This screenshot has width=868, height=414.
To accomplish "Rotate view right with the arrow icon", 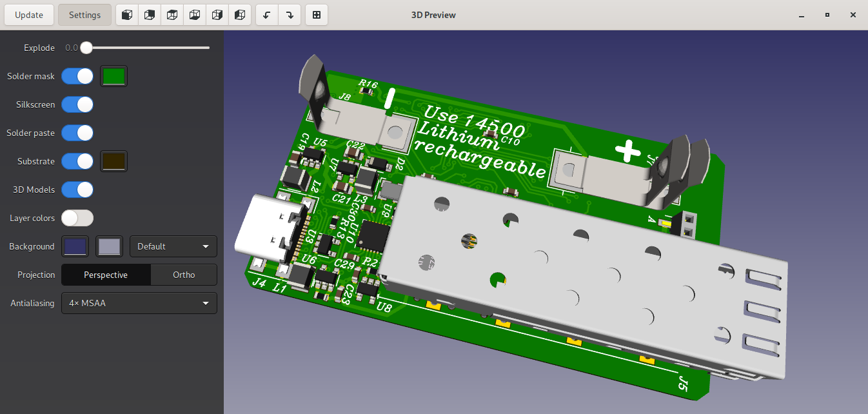I will coord(290,15).
